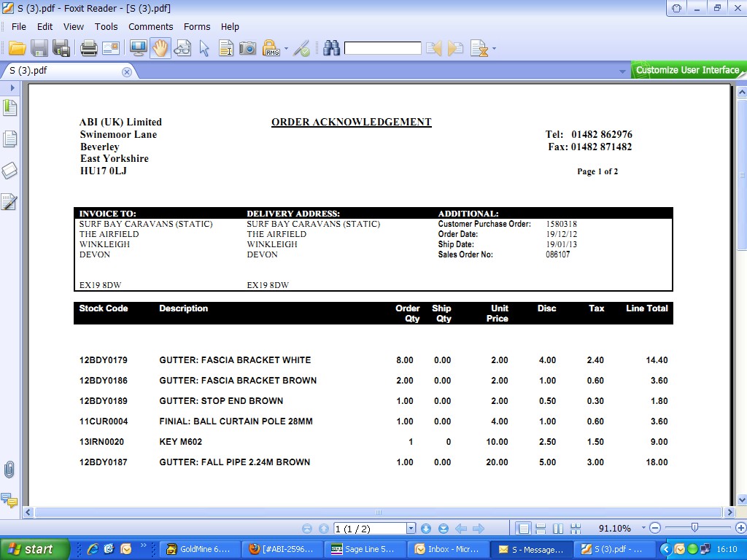
Task: Click the Windows start button
Action: pyautogui.click(x=34, y=549)
